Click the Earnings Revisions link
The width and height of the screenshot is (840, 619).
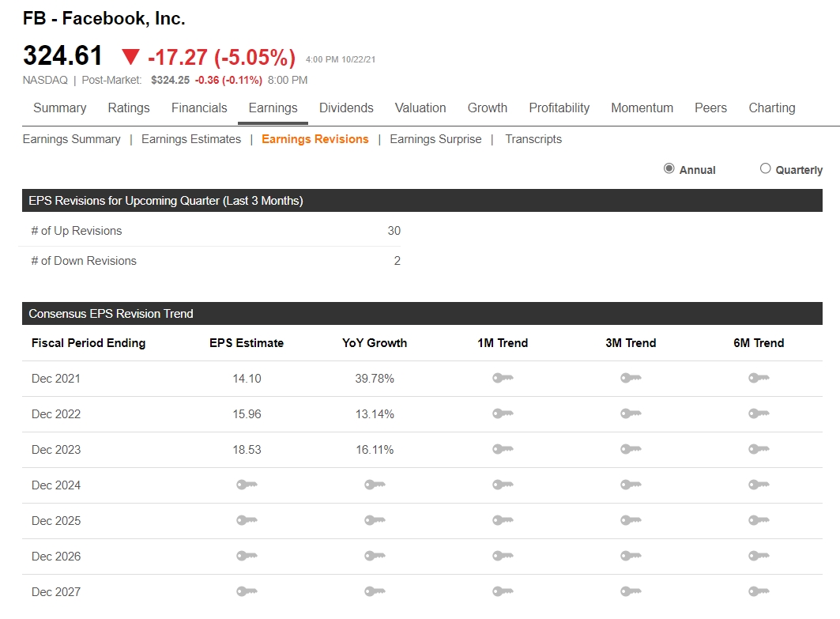(315, 139)
